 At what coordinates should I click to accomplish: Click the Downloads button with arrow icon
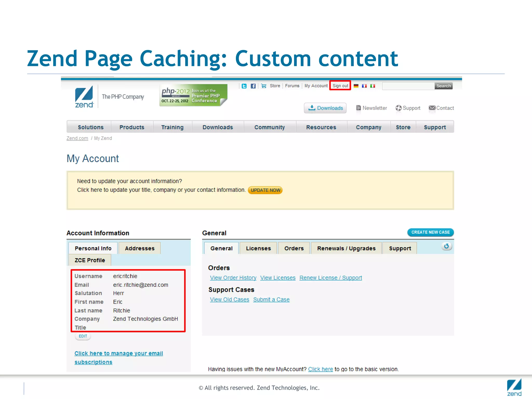click(325, 108)
